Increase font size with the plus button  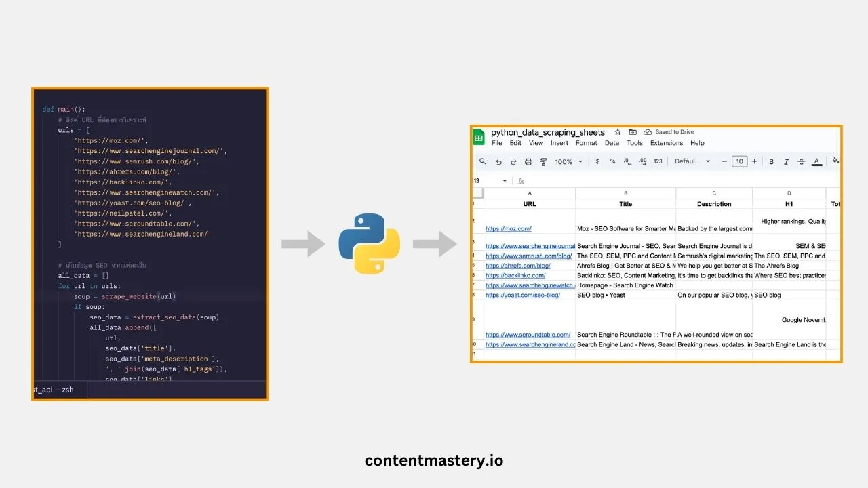[x=754, y=161]
